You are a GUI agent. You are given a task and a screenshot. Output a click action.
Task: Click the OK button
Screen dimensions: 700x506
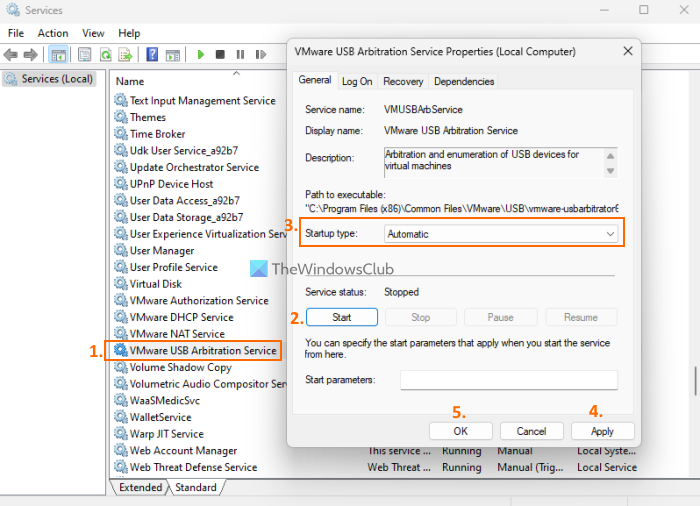(x=461, y=431)
